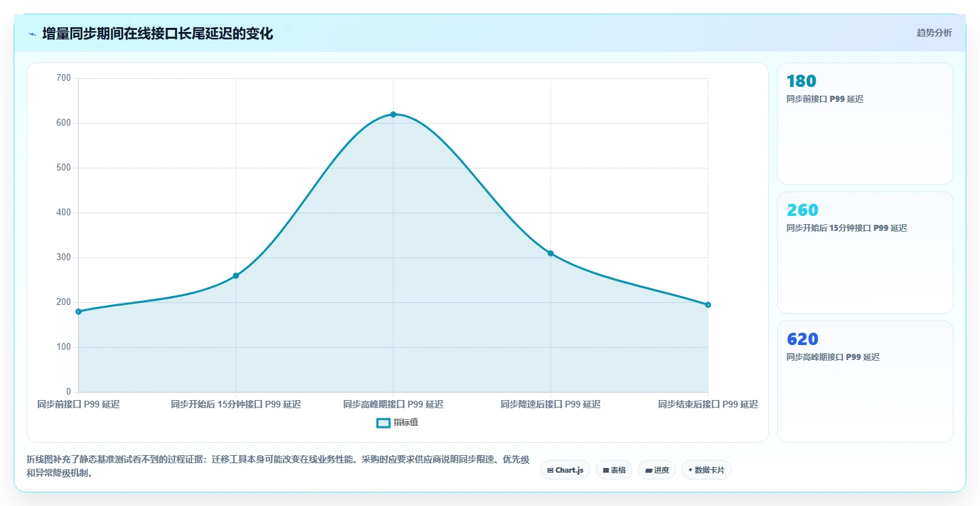Click the data point for 同步降速后接口
This screenshot has width=980, height=506.
tap(550, 253)
